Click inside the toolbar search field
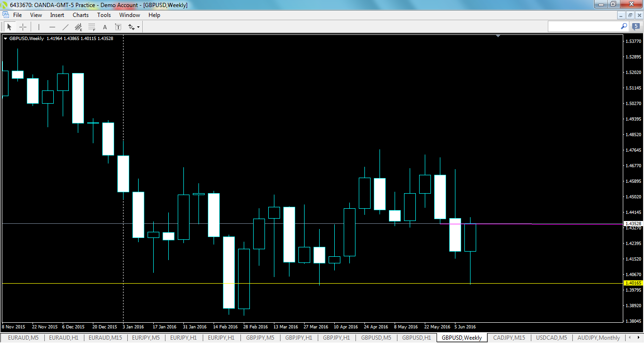Image resolution: width=644 pixels, height=343 pixels. [585, 26]
